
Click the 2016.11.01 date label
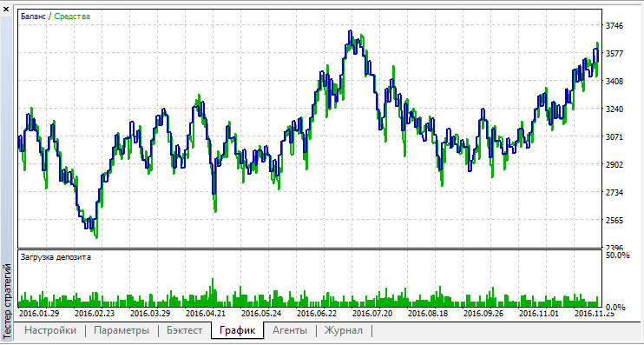(539, 314)
